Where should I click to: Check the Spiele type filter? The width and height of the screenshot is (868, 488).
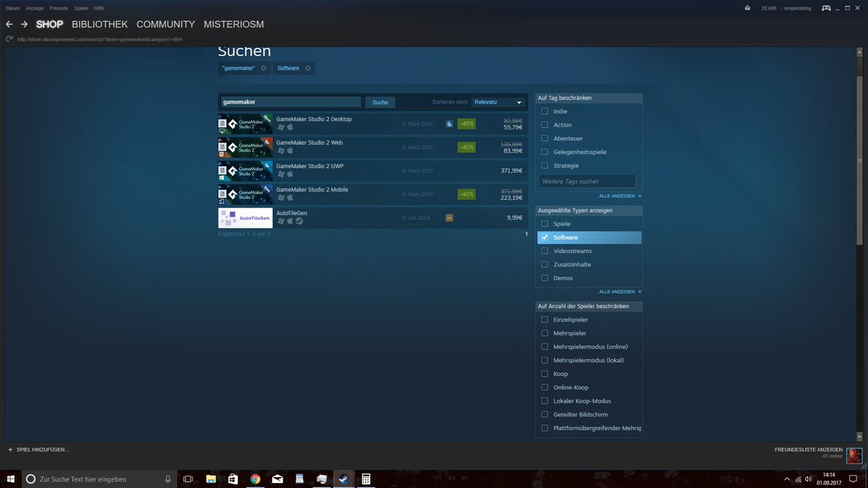[x=545, y=224]
